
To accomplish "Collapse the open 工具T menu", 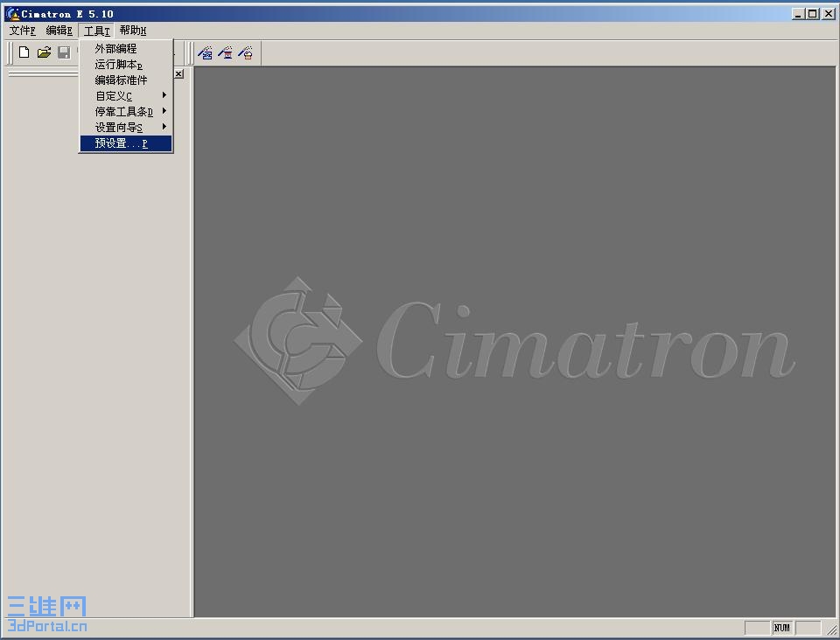I will [96, 31].
